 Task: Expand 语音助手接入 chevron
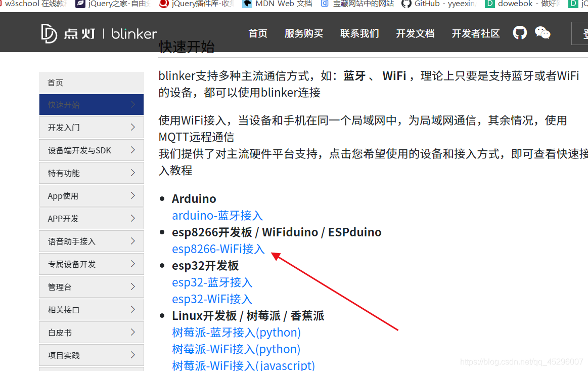tap(133, 241)
